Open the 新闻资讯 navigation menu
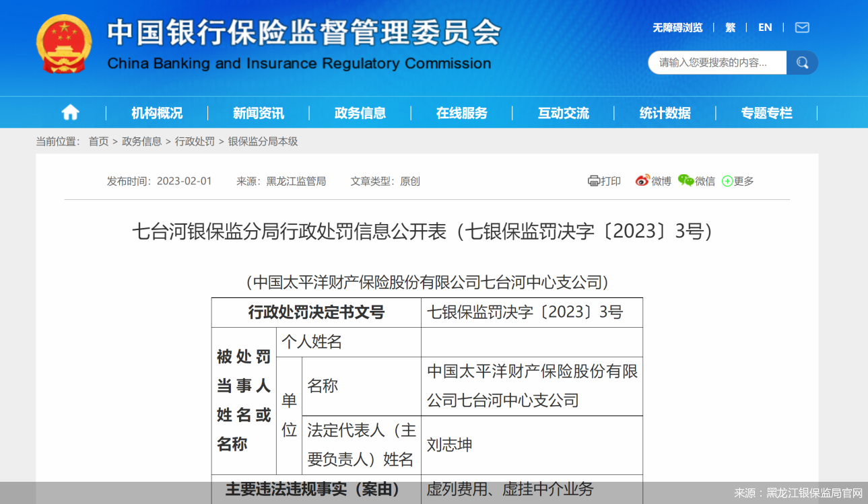 (258, 112)
